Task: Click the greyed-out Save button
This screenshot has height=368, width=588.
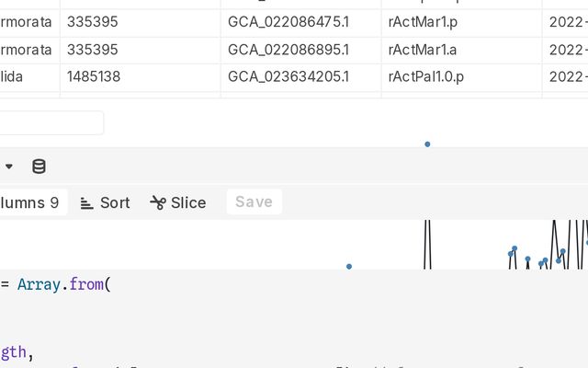Action: (x=254, y=202)
